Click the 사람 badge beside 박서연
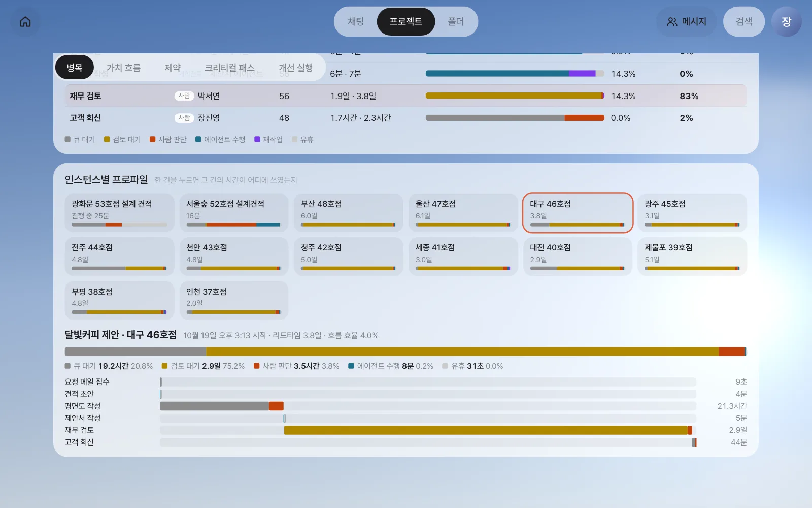The width and height of the screenshot is (812, 508). pos(184,96)
